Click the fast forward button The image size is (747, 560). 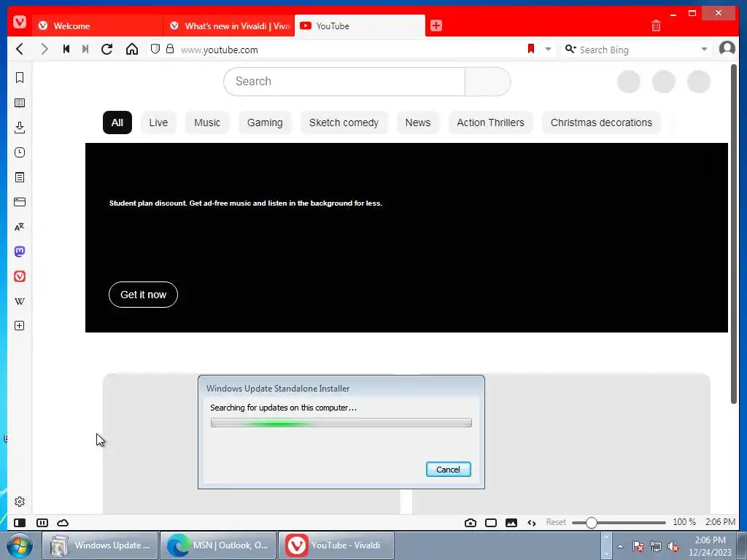click(85, 49)
